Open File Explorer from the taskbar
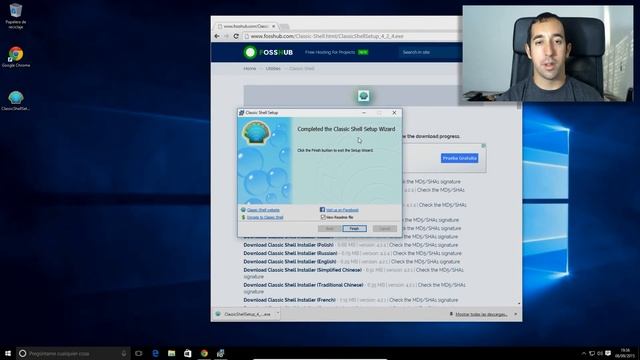The width and height of the screenshot is (640, 360). (x=171, y=353)
